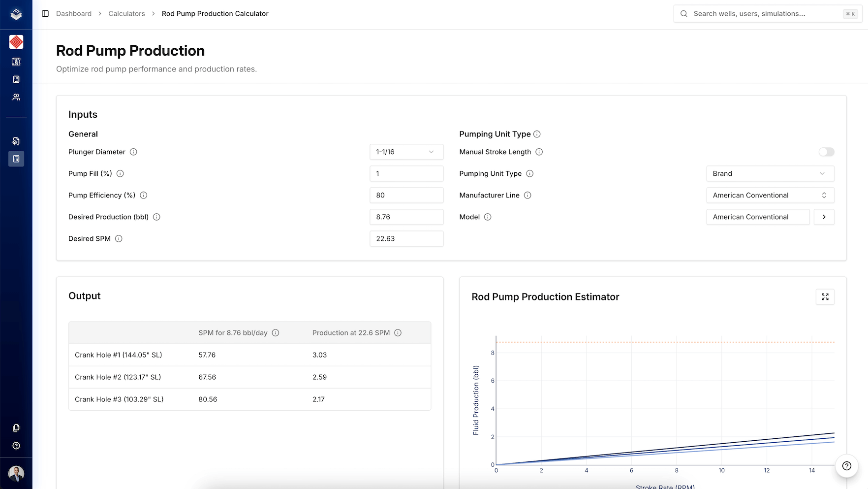Open Calculators from the breadcrumb trail
Image resolution: width=868 pixels, height=489 pixels.
coord(126,13)
